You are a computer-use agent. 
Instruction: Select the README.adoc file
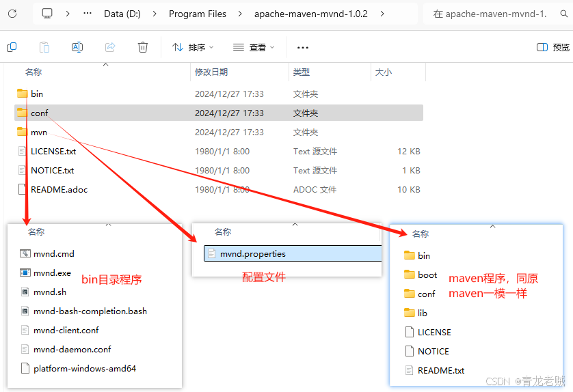[59, 189]
